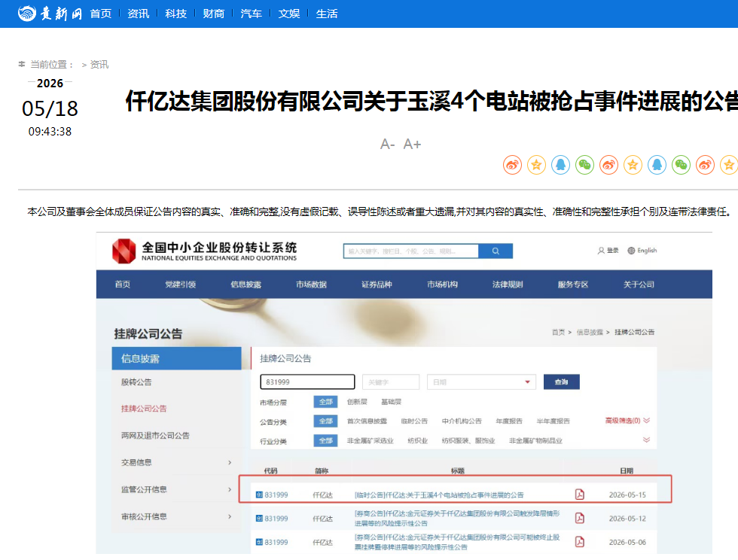Open the 资讯 section in the top navigation
Viewport: 738px width, 560px height.
pos(139,14)
